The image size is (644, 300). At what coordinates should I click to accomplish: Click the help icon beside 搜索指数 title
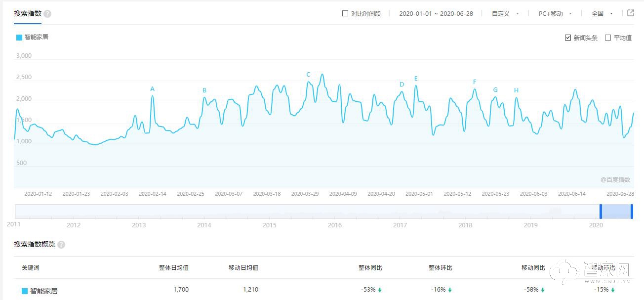[x=47, y=14]
